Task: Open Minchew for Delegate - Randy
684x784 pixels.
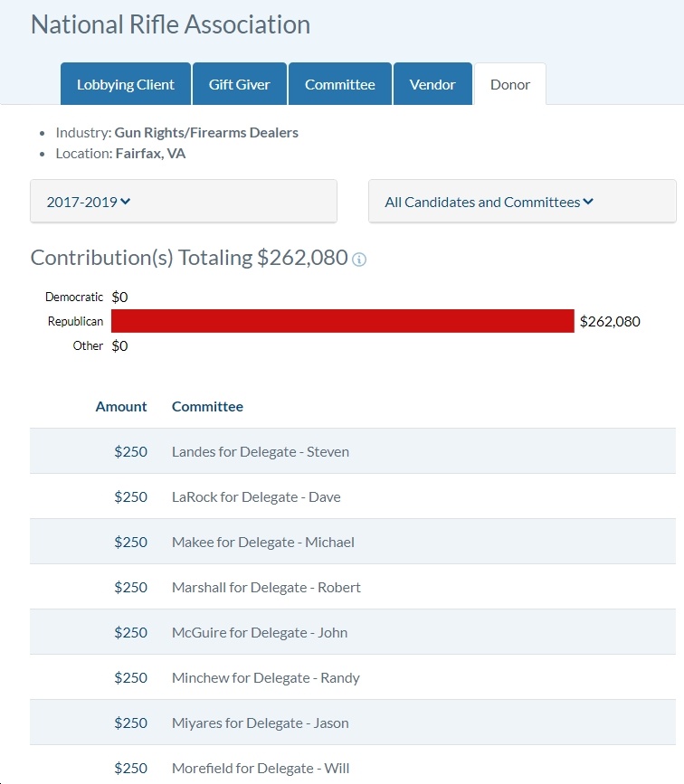Action: pos(266,678)
